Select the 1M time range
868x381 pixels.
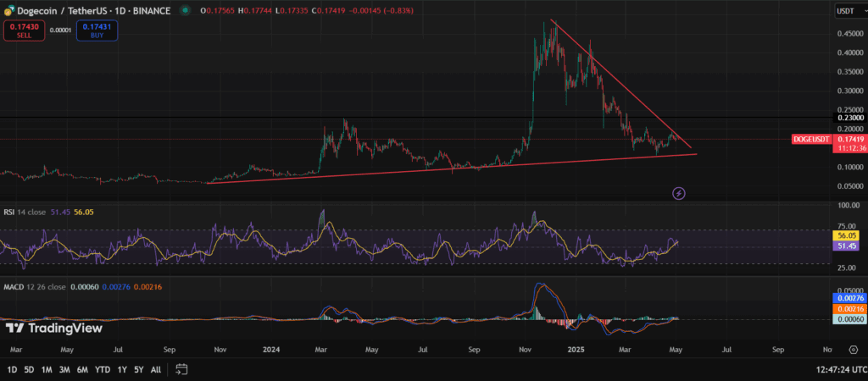[47, 369]
